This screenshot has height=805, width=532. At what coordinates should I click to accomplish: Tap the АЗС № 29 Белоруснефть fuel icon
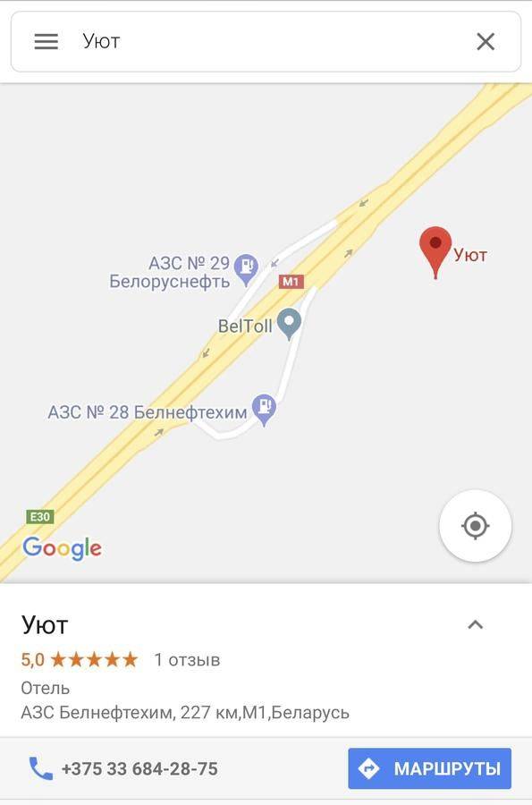(246, 269)
